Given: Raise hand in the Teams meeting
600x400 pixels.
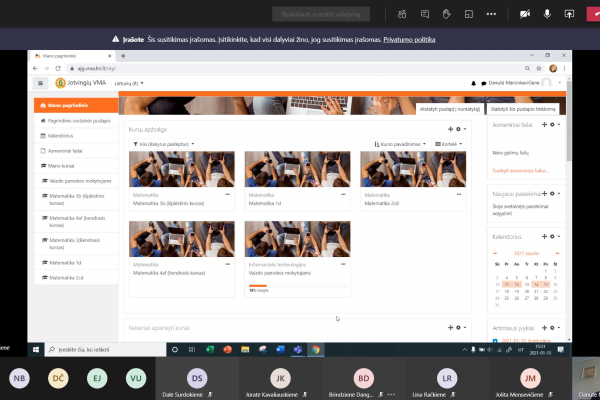Looking at the screenshot, I should click(446, 15).
